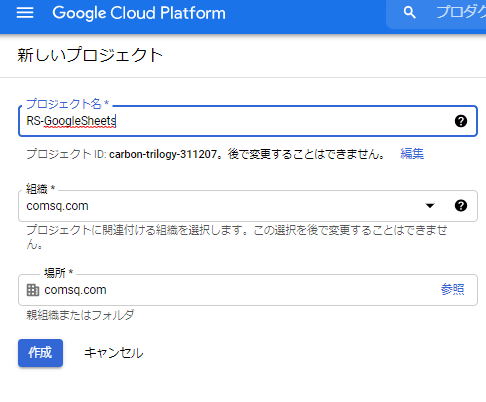Screen dimensions: 486x402
Task: Click the 参照 link to browse location
Action: coord(452,289)
